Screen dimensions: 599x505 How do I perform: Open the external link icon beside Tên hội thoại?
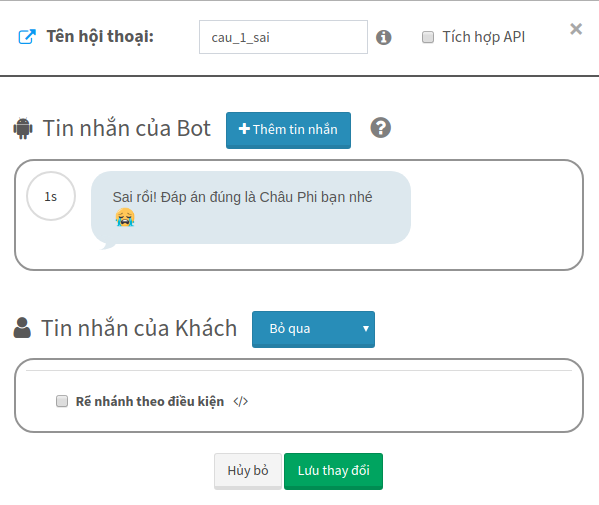pyautogui.click(x=27, y=37)
